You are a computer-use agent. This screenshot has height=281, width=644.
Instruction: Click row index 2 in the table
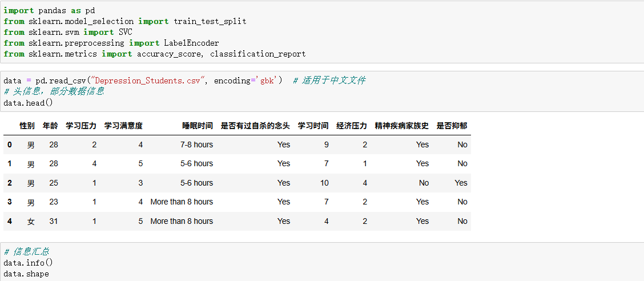[10, 183]
